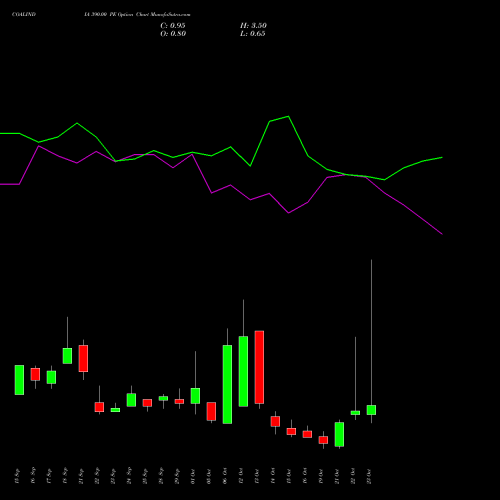
Task: Click the open value O: 0.80
Action: click(173, 34)
